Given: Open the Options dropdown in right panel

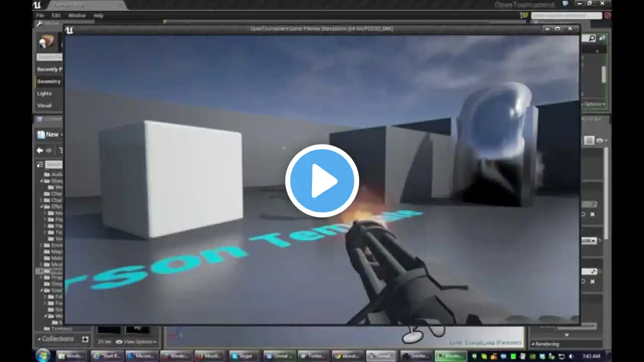Looking at the screenshot, I should point(594,104).
